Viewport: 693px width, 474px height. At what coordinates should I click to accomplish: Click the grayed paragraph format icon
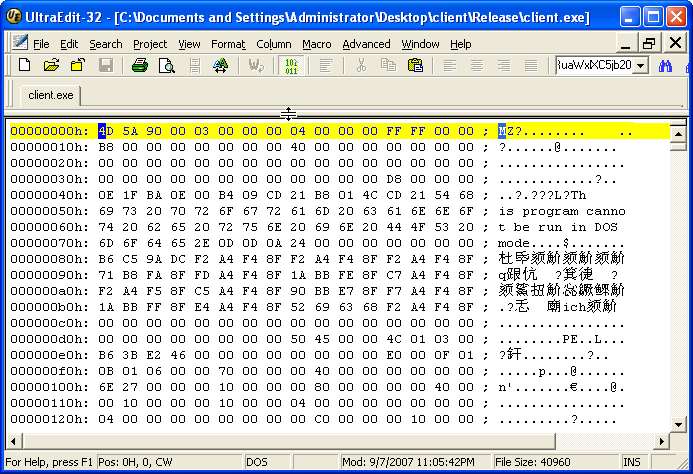(x=325, y=65)
